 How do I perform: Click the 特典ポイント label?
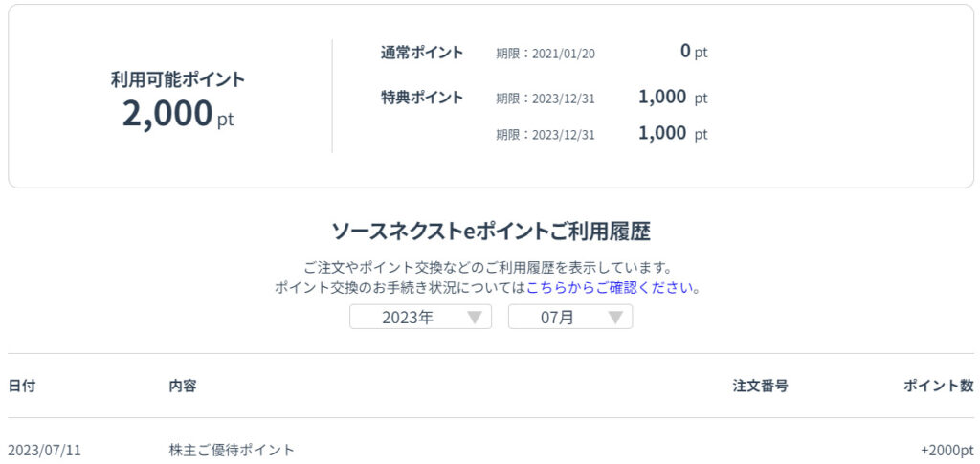421,98
